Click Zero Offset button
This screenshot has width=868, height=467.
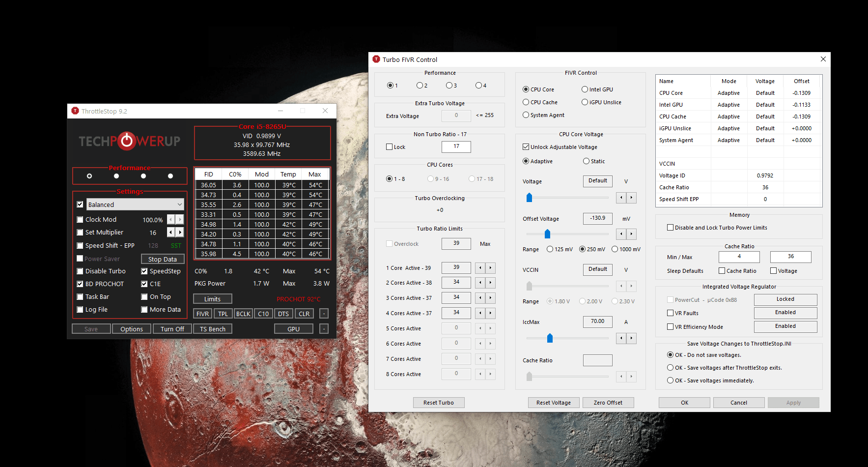click(x=608, y=403)
